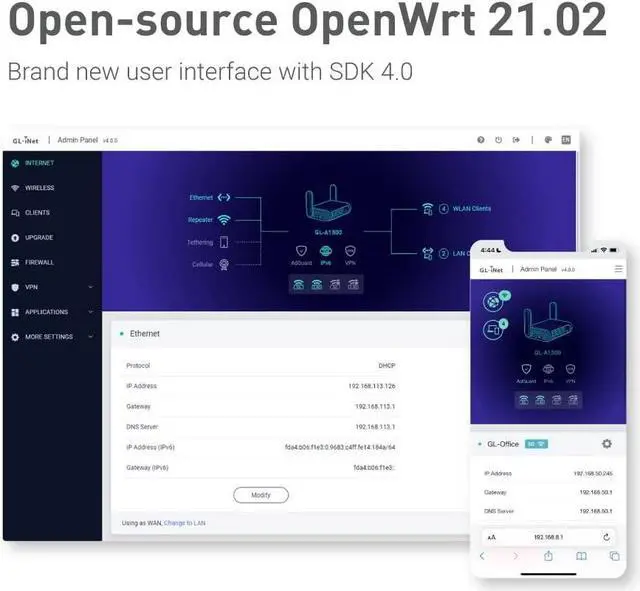
Task: Click the Firewall sidebar icon
Action: (15, 263)
